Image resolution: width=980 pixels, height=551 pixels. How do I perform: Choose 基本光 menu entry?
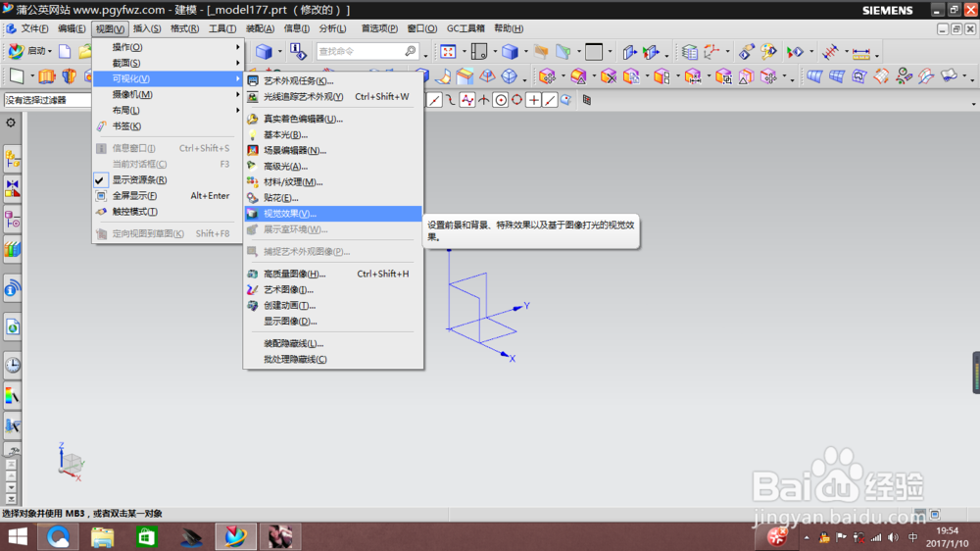pyautogui.click(x=333, y=134)
